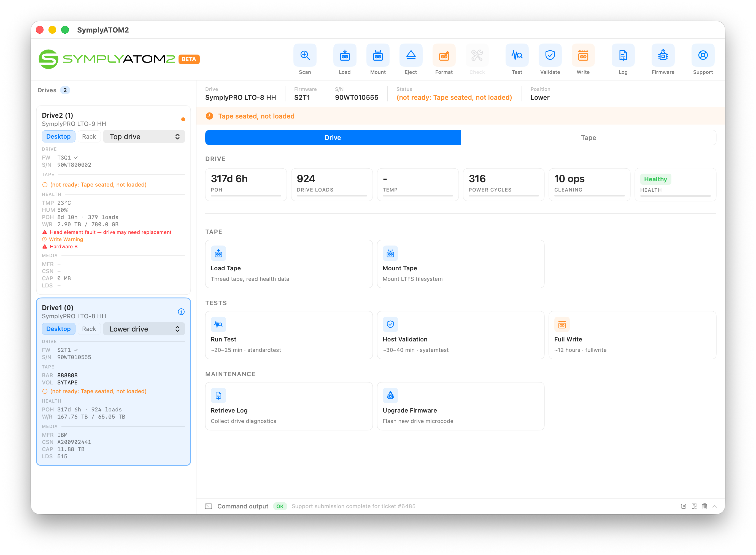This screenshot has height=555, width=756.
Task: Save the command output log
Action: click(694, 506)
